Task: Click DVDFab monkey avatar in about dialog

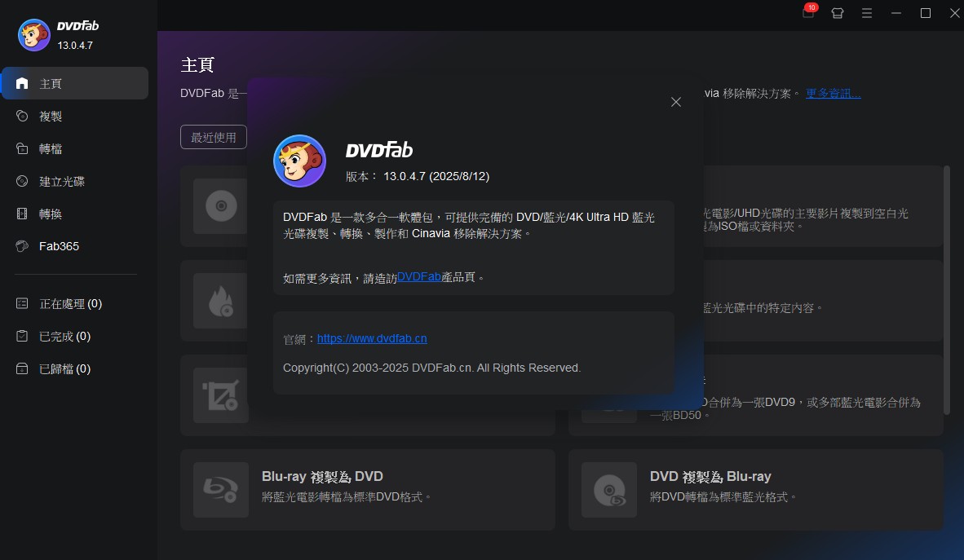Action: click(x=299, y=161)
